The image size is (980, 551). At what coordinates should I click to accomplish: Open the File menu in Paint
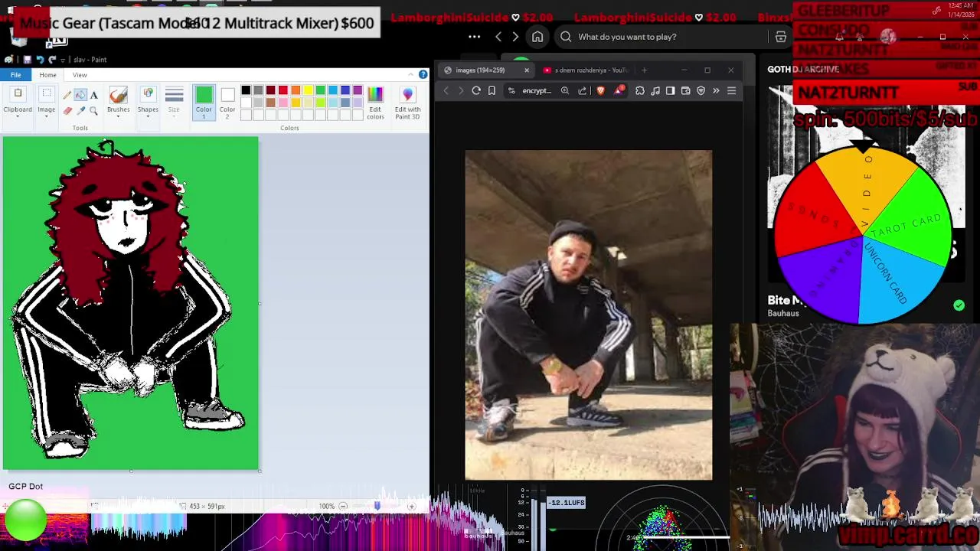pyautogui.click(x=15, y=75)
